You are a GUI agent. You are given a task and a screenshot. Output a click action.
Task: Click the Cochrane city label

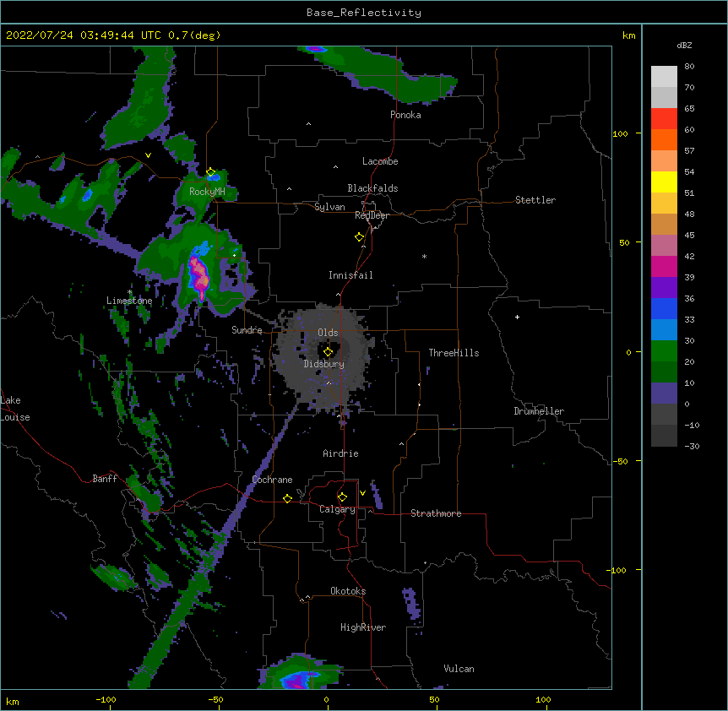(272, 480)
